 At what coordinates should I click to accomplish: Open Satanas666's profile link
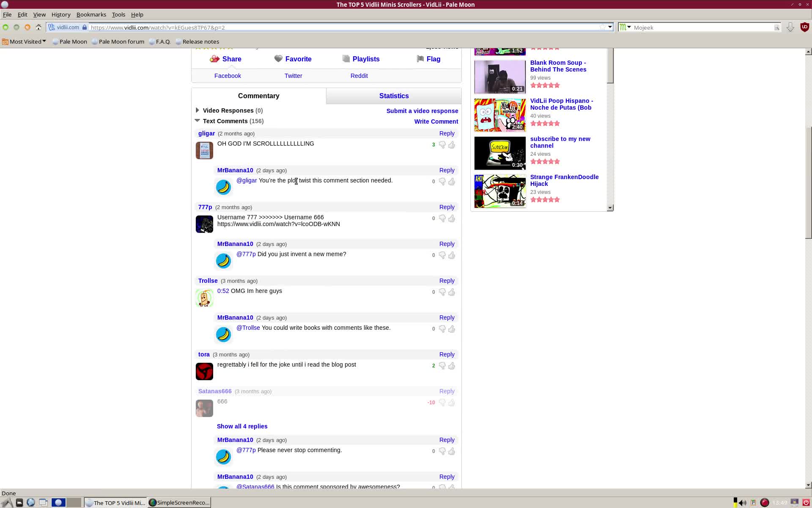point(215,391)
